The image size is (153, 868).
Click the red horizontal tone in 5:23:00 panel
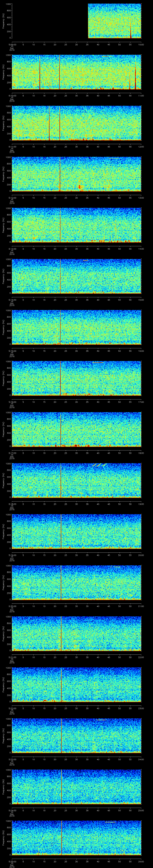(101, 720)
